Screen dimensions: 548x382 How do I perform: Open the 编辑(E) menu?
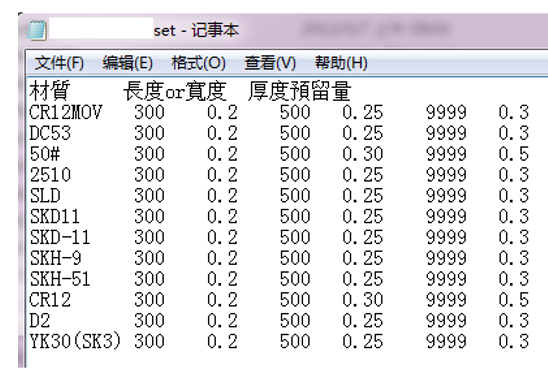128,63
